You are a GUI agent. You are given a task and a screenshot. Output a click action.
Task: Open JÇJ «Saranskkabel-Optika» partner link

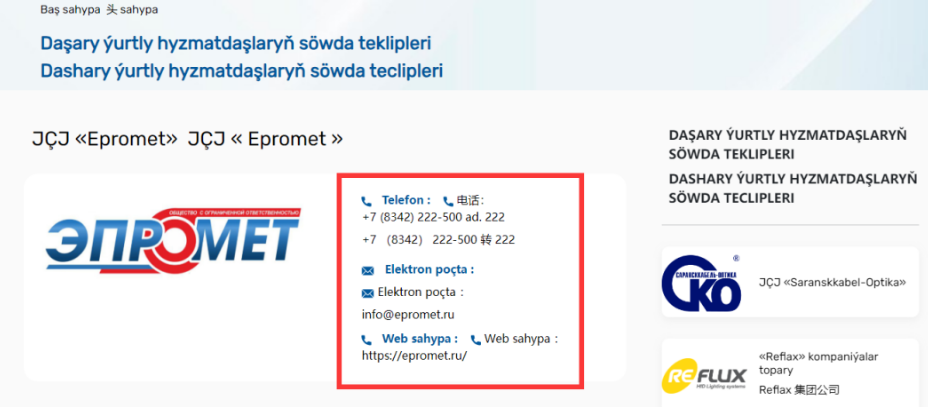click(x=832, y=283)
